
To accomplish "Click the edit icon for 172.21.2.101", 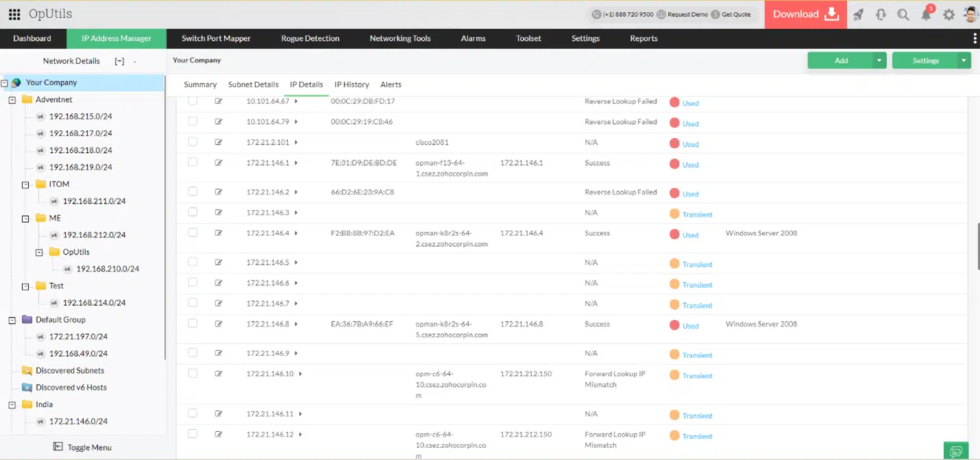I will coord(219,142).
